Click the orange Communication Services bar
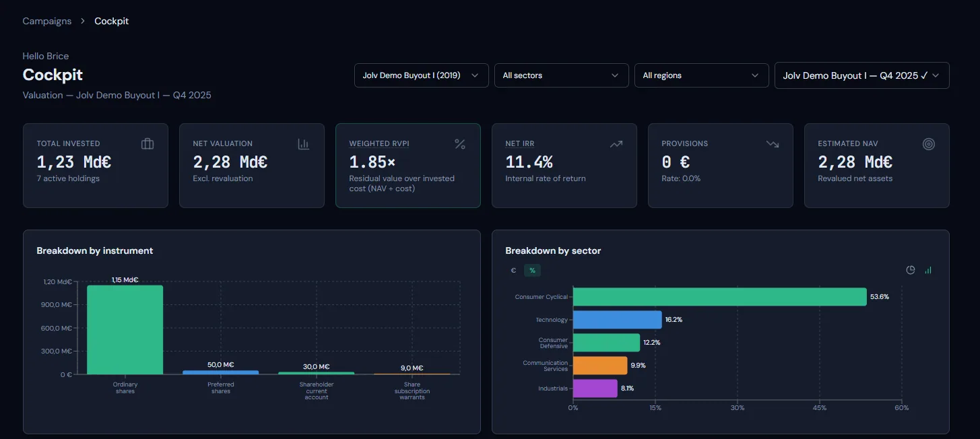The height and width of the screenshot is (439, 980). [x=600, y=366]
